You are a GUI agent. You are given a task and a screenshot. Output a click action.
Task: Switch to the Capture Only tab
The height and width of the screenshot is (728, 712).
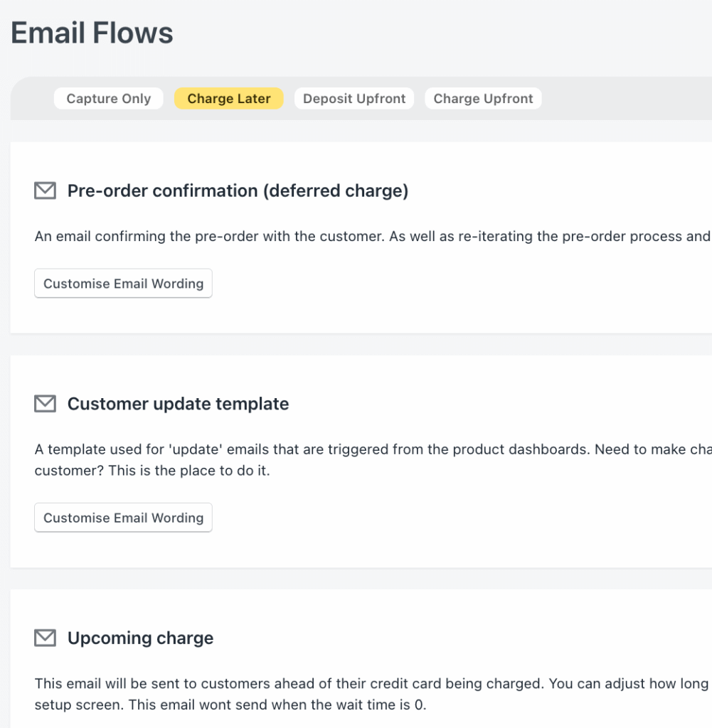click(108, 99)
